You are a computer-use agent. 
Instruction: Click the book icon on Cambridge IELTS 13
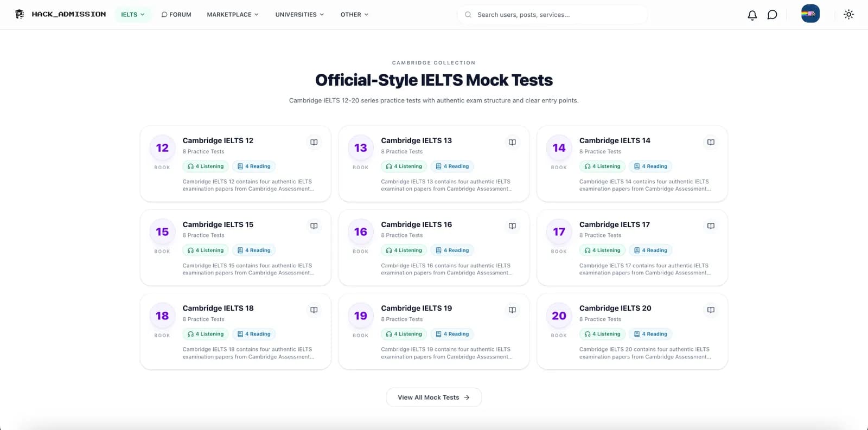512,142
